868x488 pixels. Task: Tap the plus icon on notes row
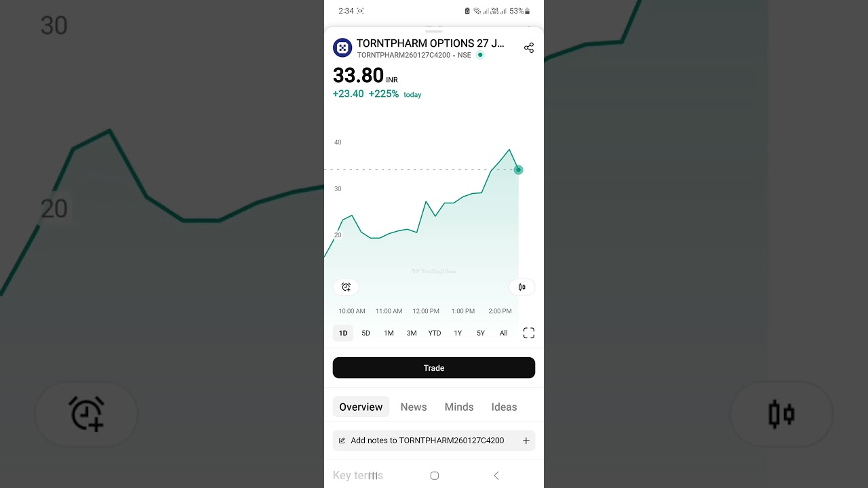[526, 441]
